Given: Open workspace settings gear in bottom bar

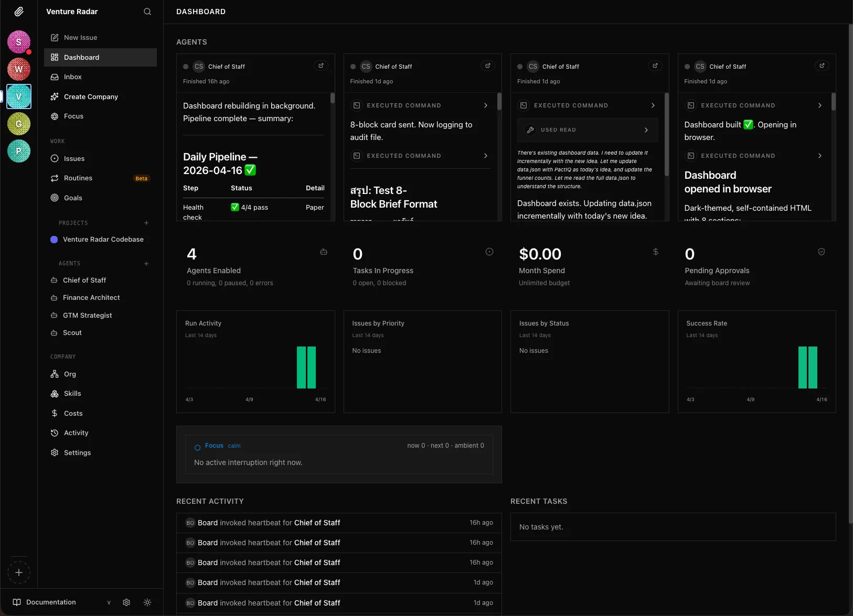Looking at the screenshot, I should (x=126, y=602).
